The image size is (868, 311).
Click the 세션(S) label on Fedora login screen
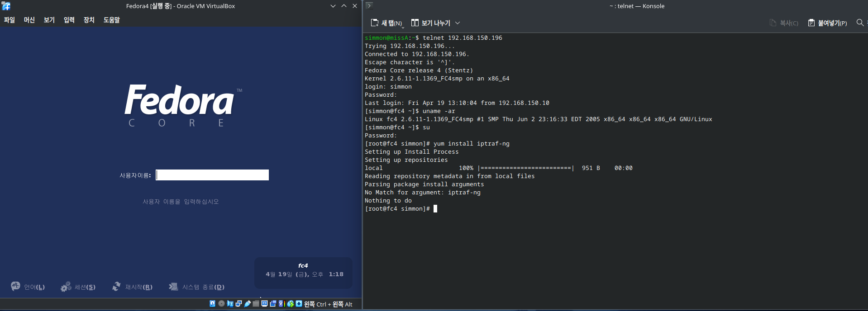coord(85,287)
